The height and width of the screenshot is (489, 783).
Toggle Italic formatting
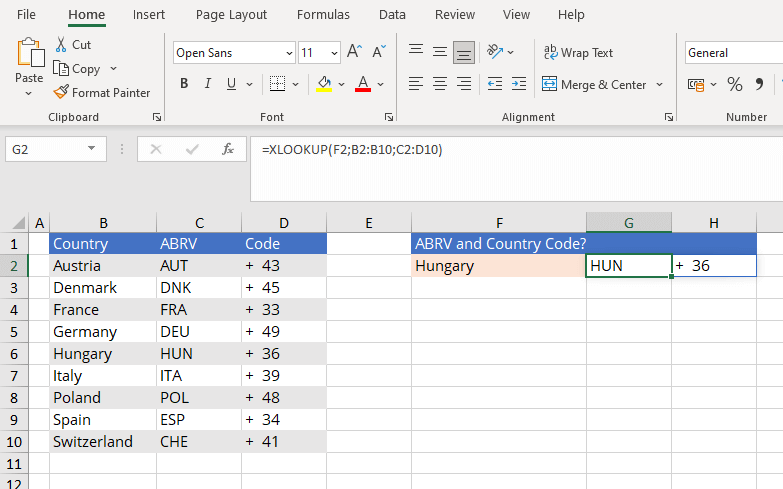[x=208, y=84]
